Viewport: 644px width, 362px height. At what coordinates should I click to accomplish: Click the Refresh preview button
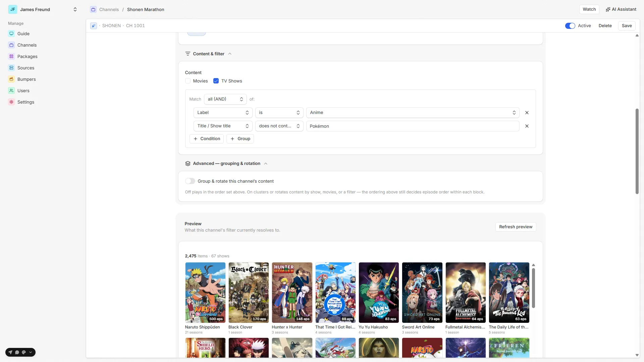(516, 227)
